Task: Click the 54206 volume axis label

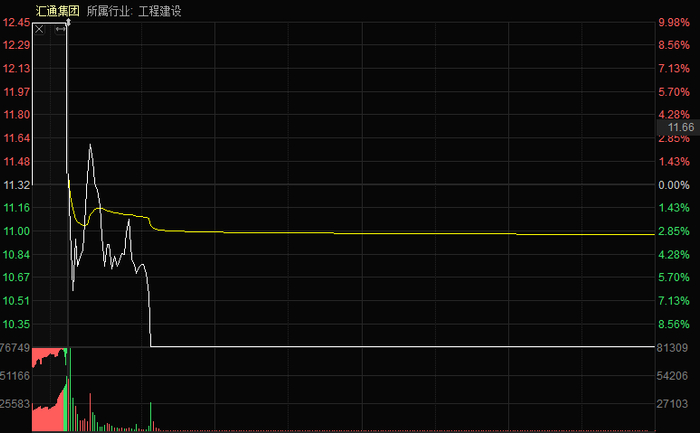Action: 672,376
